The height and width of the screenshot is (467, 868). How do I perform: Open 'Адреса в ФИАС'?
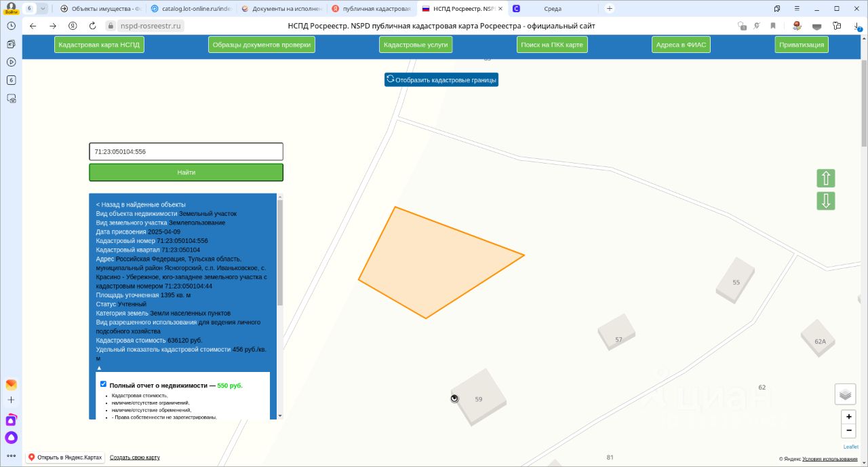click(x=681, y=45)
